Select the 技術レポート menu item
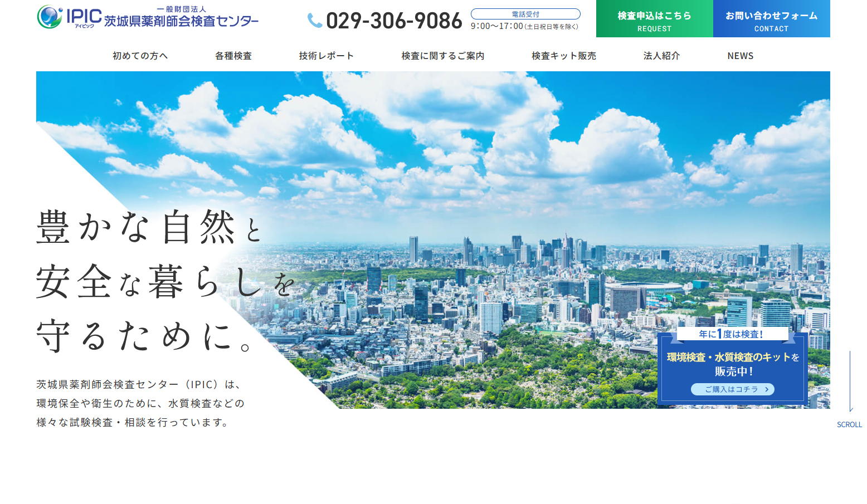The image size is (867, 504). [x=327, y=56]
